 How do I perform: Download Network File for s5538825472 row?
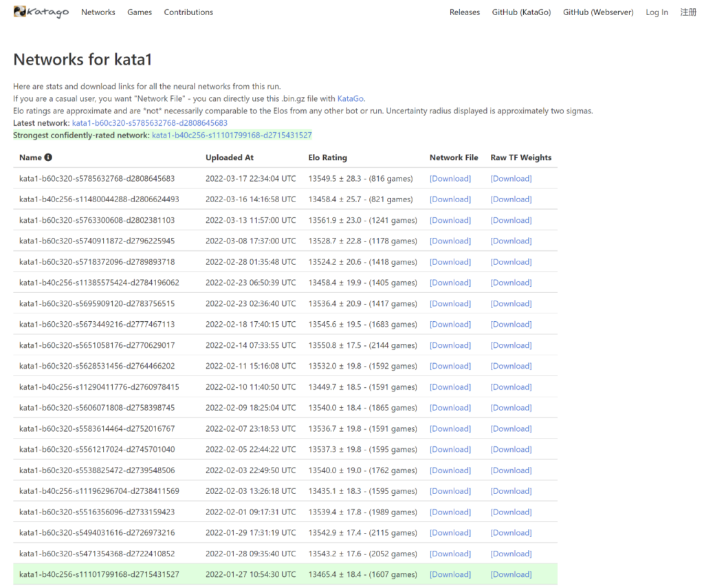point(450,470)
